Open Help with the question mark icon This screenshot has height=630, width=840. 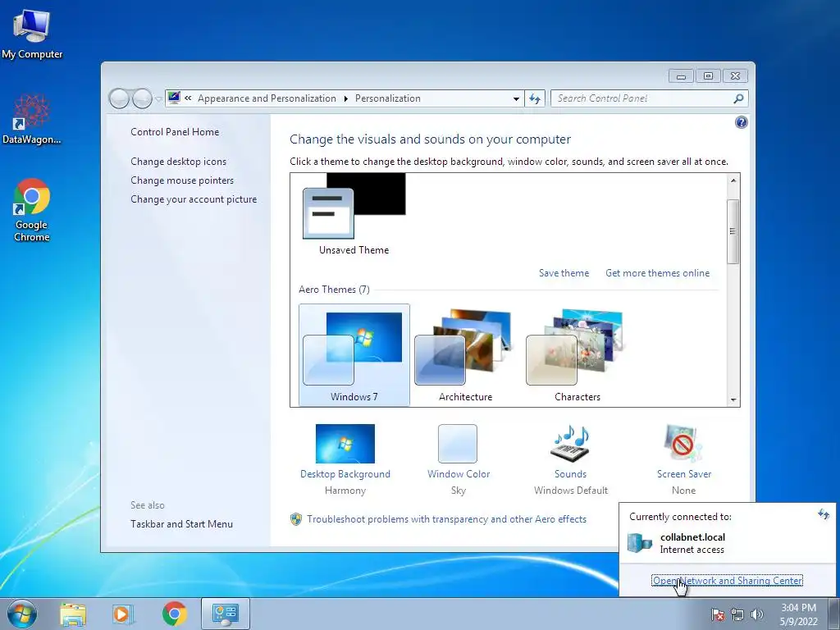[x=741, y=123]
